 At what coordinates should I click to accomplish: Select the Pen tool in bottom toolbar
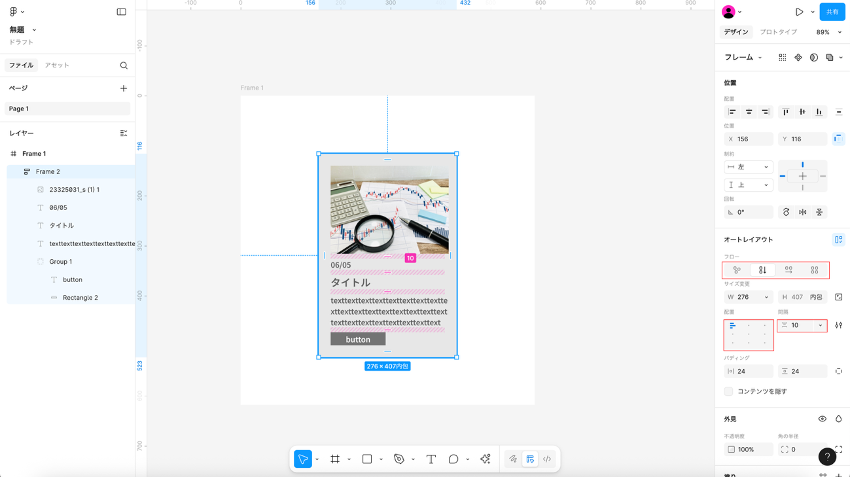(x=399, y=459)
